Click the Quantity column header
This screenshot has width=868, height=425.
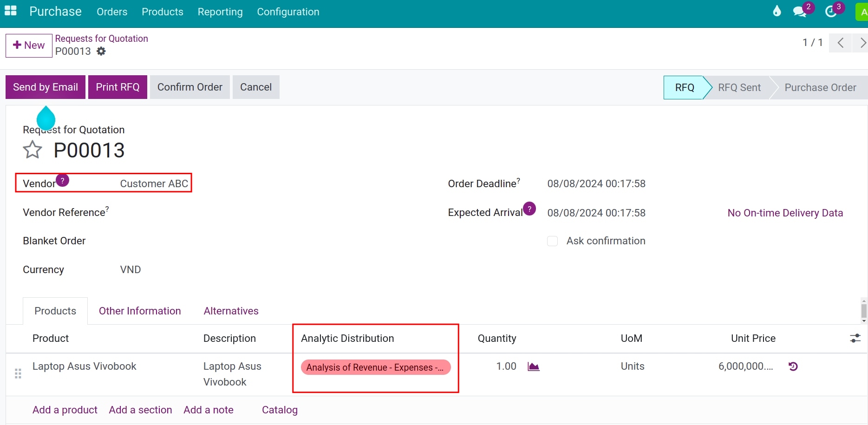click(x=497, y=338)
